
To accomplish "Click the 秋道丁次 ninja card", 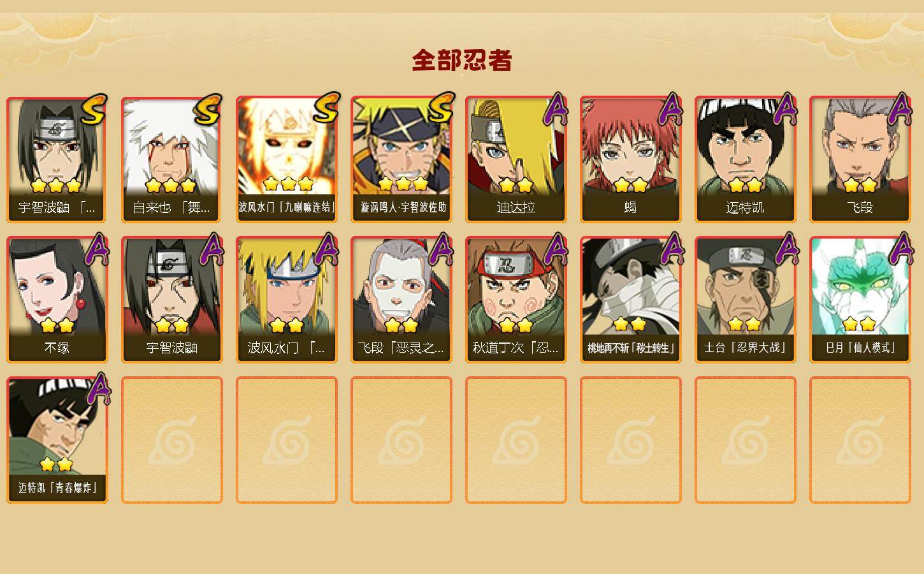I will click(516, 300).
